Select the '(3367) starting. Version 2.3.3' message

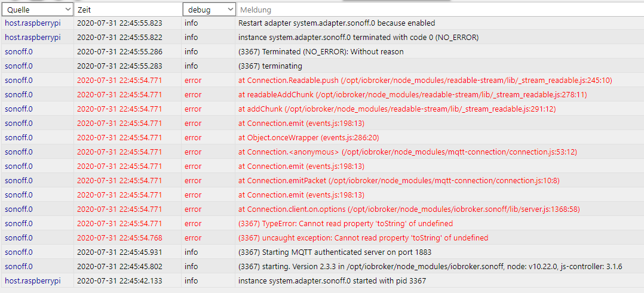pos(430,267)
